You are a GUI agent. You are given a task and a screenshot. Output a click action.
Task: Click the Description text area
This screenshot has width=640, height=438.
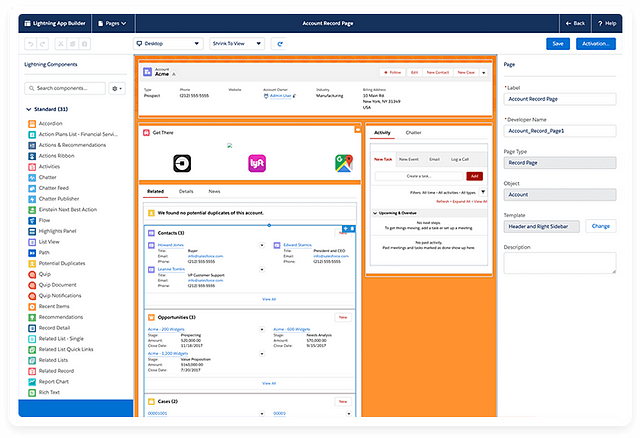point(560,263)
